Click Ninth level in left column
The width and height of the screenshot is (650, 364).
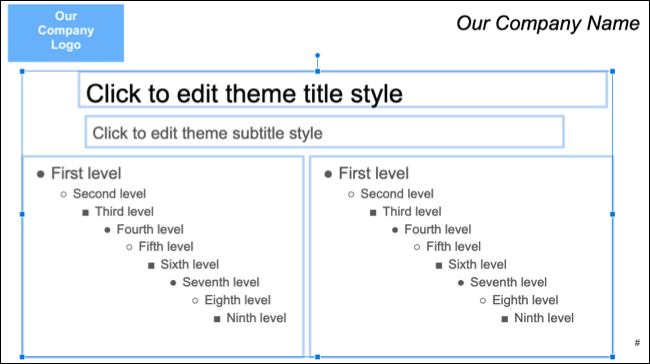pos(256,318)
